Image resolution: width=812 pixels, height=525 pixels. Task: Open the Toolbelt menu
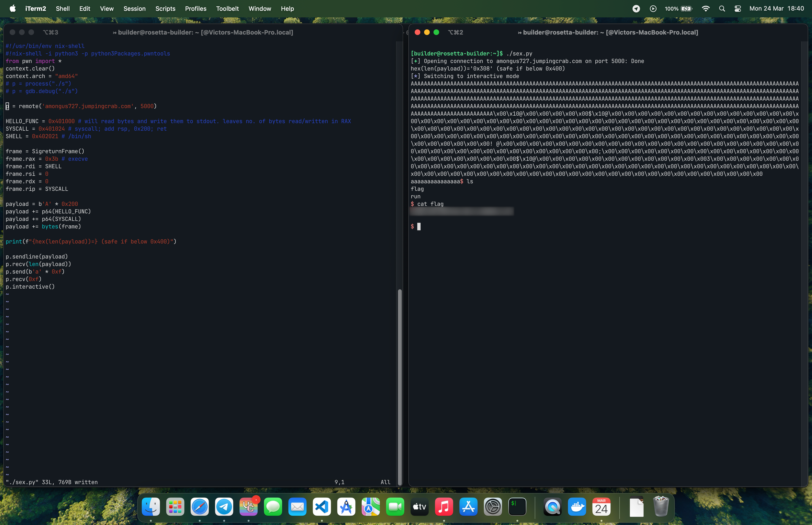227,8
